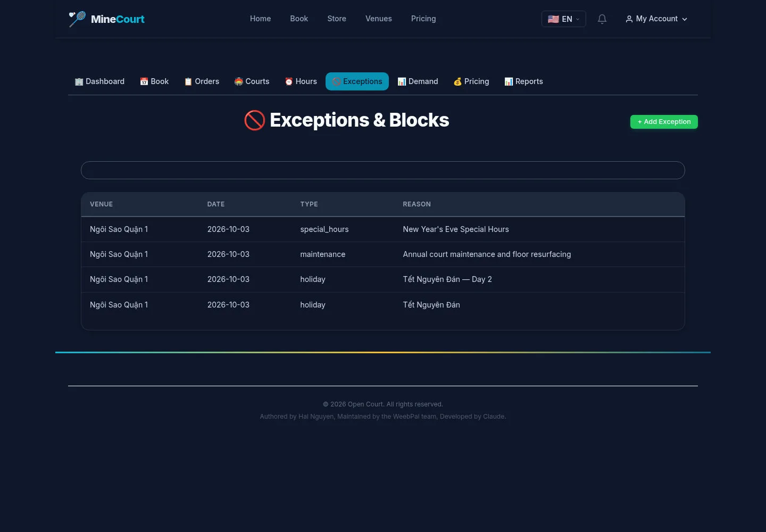Click the empty filter search field
The image size is (766, 532).
click(383, 170)
